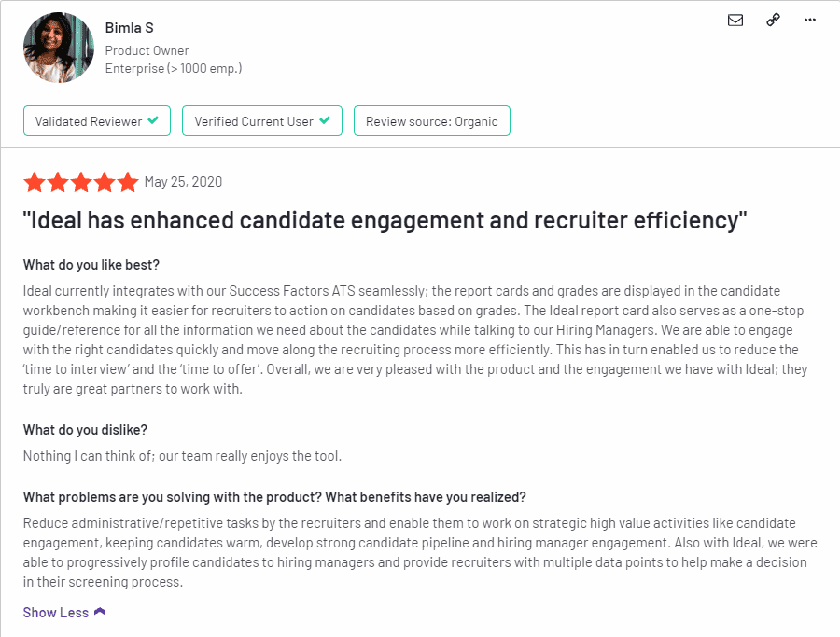Viewport: 840px width, 637px height.
Task: Select the Validated Reviewer badge
Action: (97, 121)
